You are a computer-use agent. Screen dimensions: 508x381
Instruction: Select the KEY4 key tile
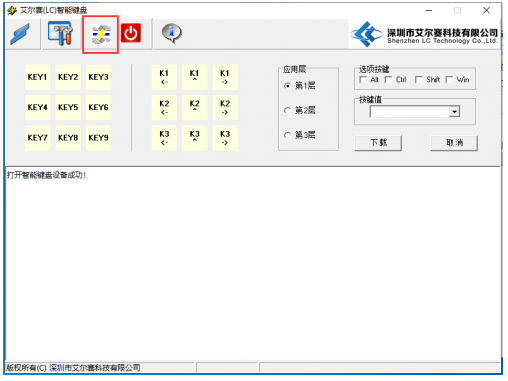pyautogui.click(x=38, y=108)
